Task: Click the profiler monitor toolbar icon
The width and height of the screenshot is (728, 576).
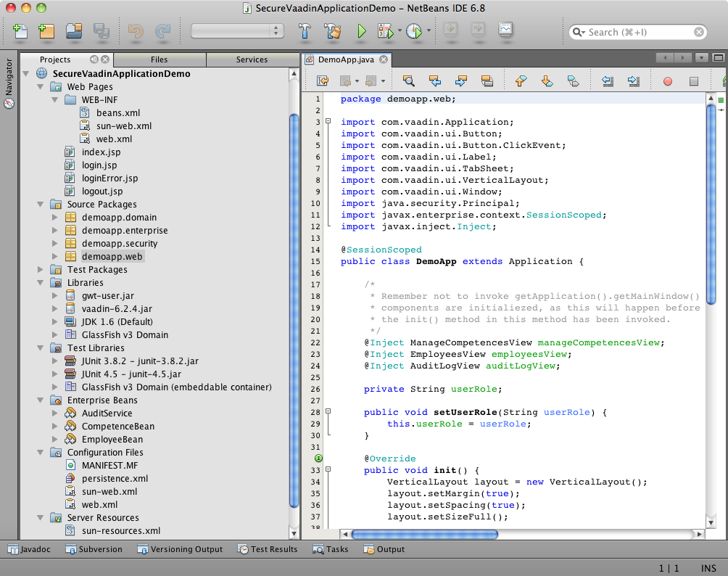Action: [505, 30]
